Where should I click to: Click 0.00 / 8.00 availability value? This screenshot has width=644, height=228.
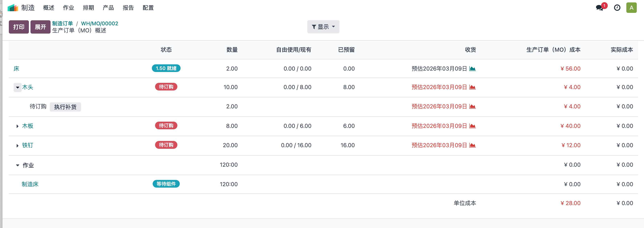click(x=298, y=87)
